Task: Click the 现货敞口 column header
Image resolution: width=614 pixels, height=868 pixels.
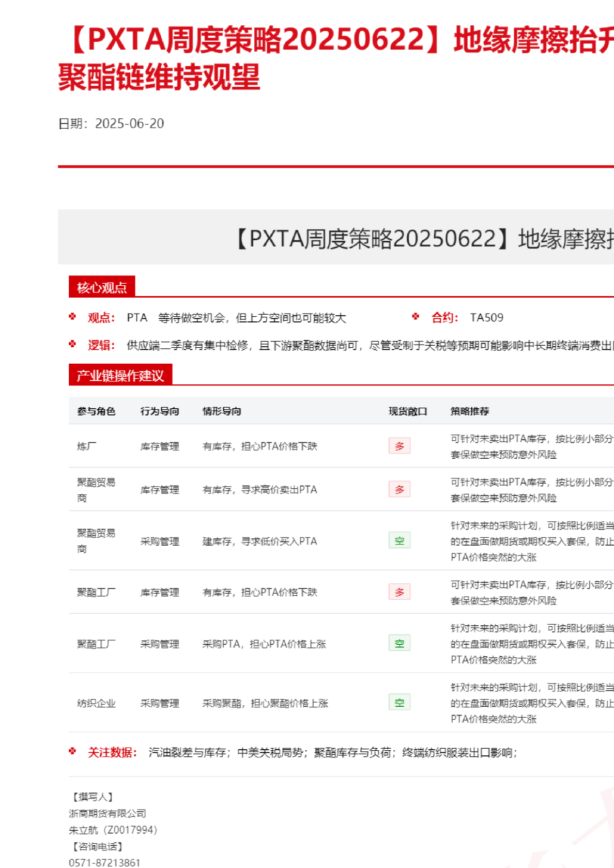Action: [408, 411]
